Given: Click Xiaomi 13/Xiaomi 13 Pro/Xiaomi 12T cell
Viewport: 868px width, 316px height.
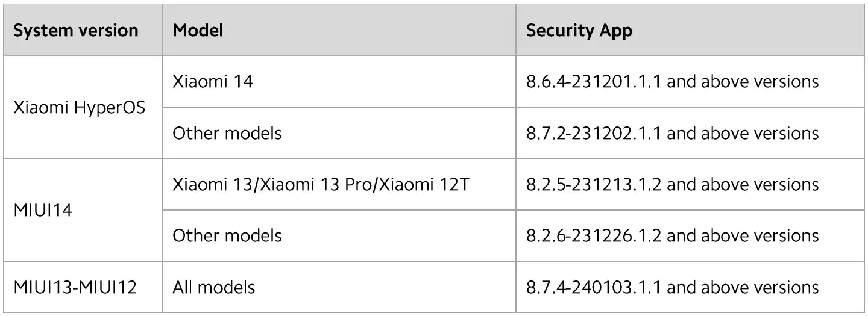Looking at the screenshot, I should pyautogui.click(x=339, y=184).
